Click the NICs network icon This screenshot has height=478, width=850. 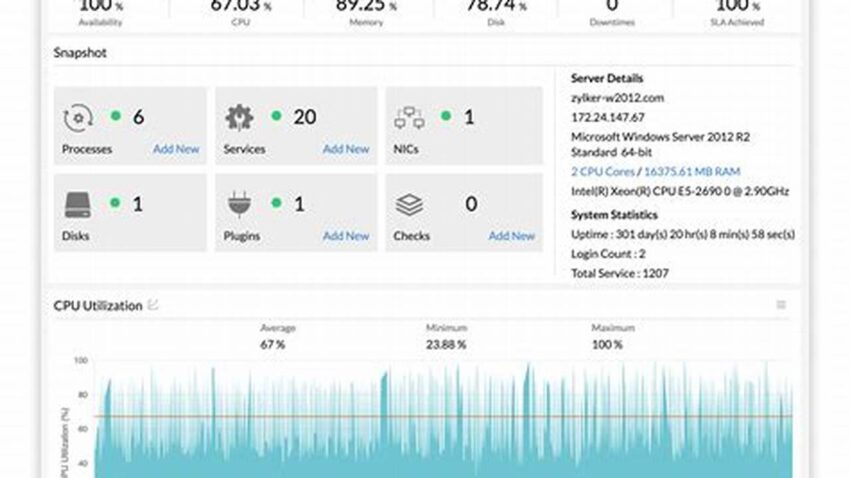[409, 118]
